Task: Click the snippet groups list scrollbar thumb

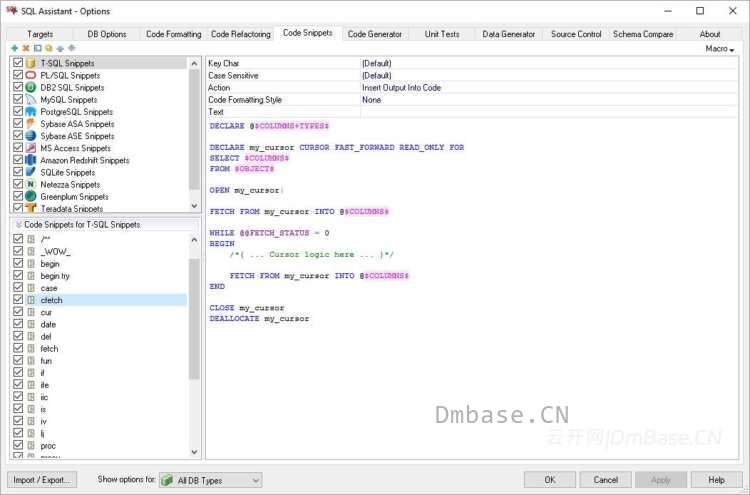Action: 194,129
